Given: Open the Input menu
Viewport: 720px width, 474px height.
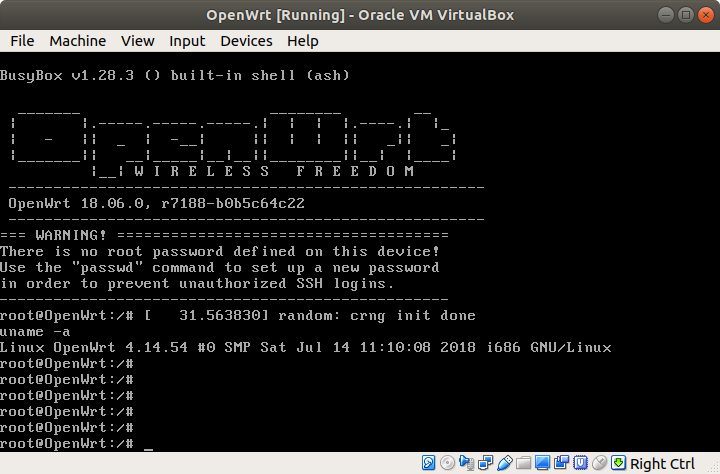Looking at the screenshot, I should click(187, 41).
